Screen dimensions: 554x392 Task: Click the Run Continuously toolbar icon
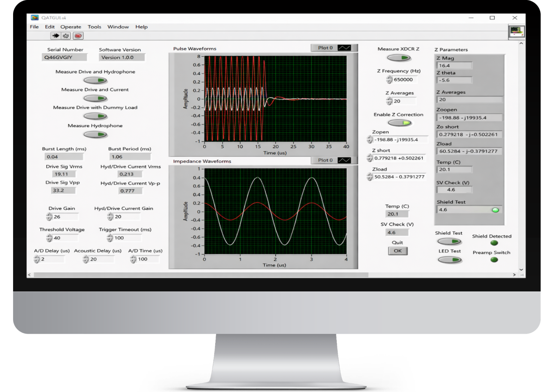65,35
